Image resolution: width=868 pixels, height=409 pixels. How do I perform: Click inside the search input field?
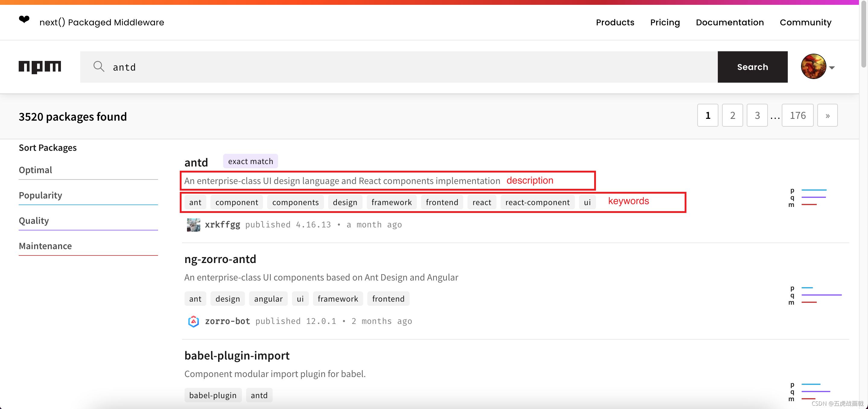pos(270,67)
